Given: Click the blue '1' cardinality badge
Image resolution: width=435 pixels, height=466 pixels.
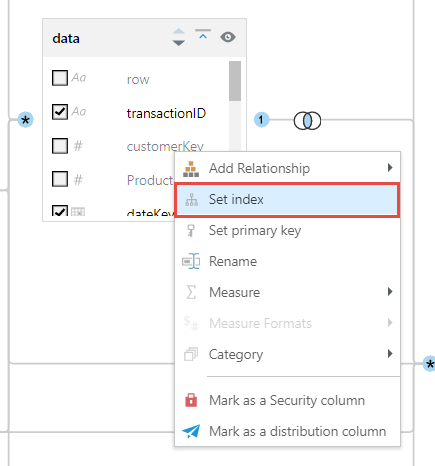Looking at the screenshot, I should pyautogui.click(x=261, y=120).
